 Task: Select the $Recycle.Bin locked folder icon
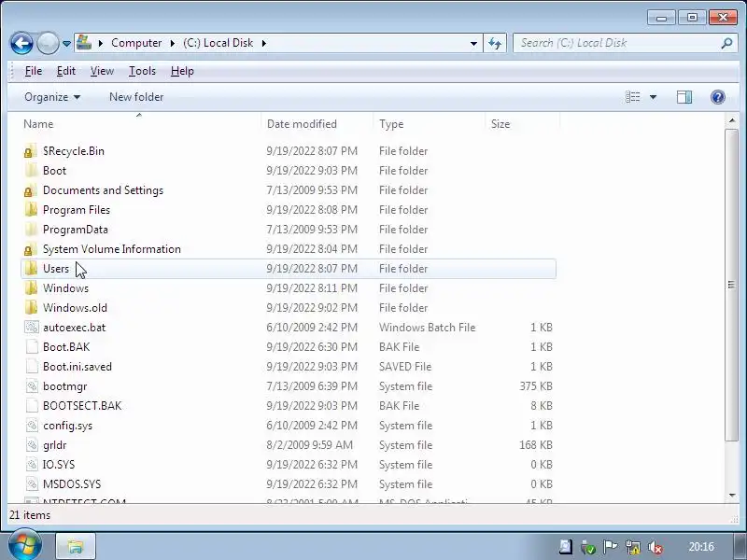31,151
